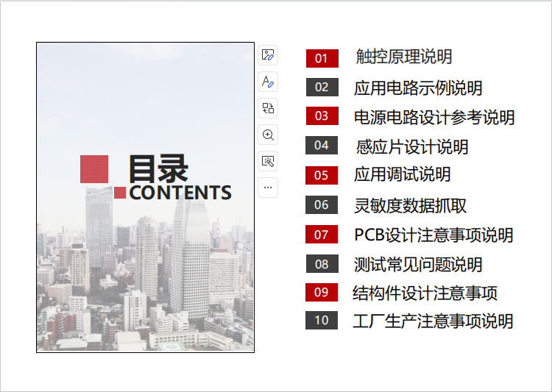Click the edit text icon with pencil
552x392 pixels.
[268, 81]
